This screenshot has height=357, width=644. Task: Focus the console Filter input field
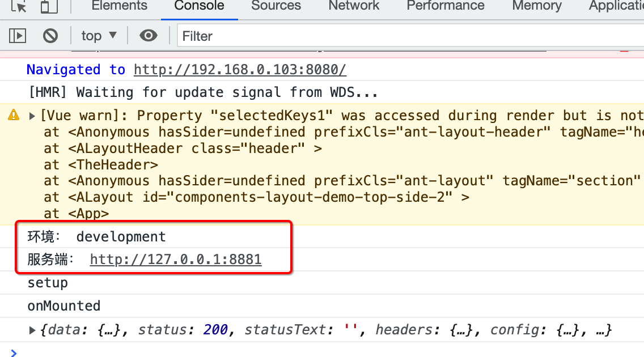pos(410,36)
